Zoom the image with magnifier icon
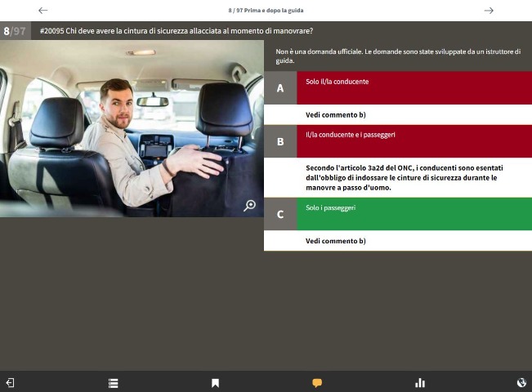Image resolution: width=532 pixels, height=392 pixels. 250,206
